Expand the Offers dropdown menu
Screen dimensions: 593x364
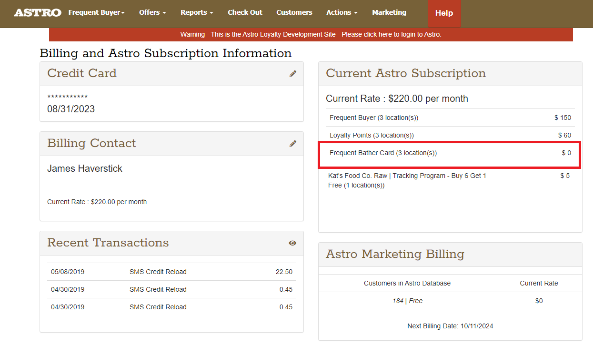point(152,13)
